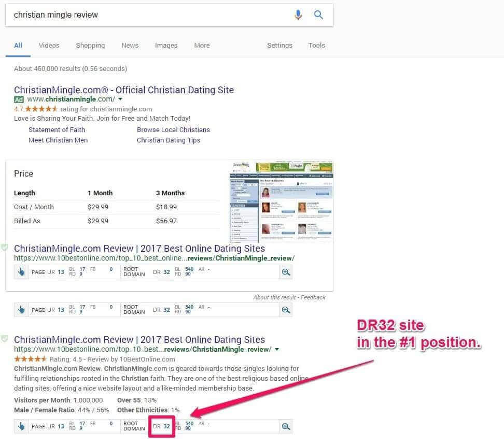Click the search box containing 'christian mingle review'
The width and height of the screenshot is (504, 447).
coord(170,15)
